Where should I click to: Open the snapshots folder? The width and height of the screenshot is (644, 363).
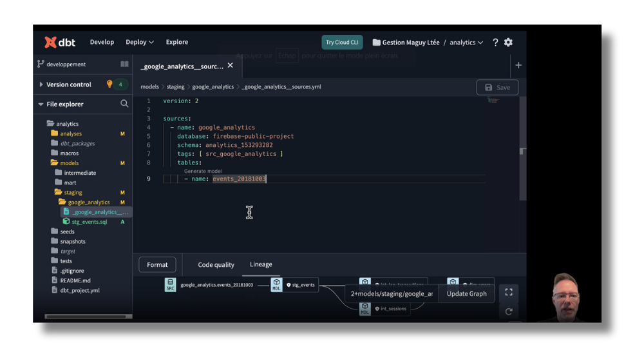(x=68, y=241)
